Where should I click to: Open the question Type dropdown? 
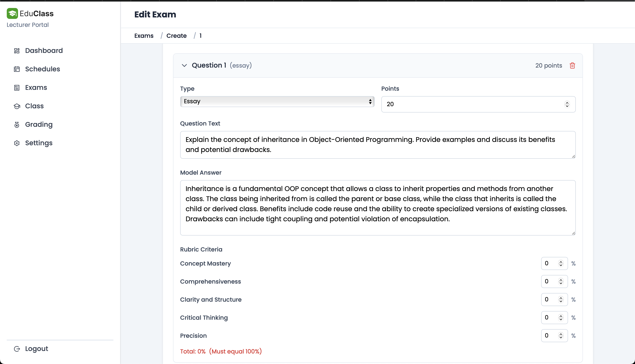[277, 101]
